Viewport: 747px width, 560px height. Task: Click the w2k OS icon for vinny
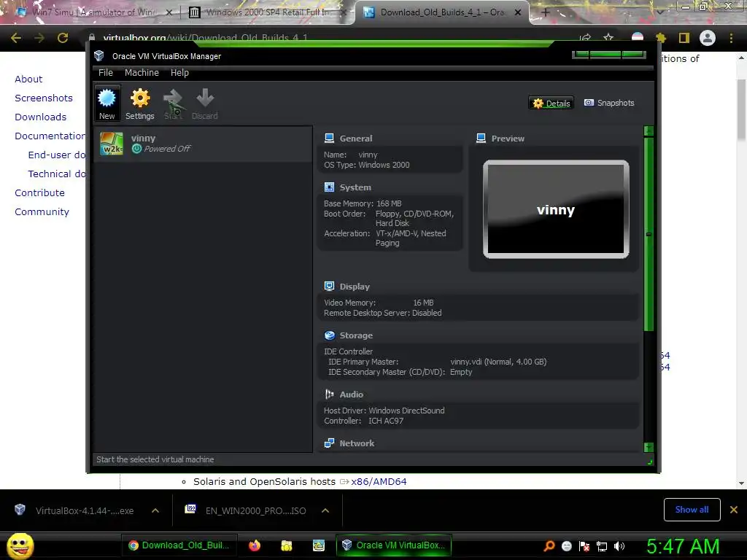point(112,144)
